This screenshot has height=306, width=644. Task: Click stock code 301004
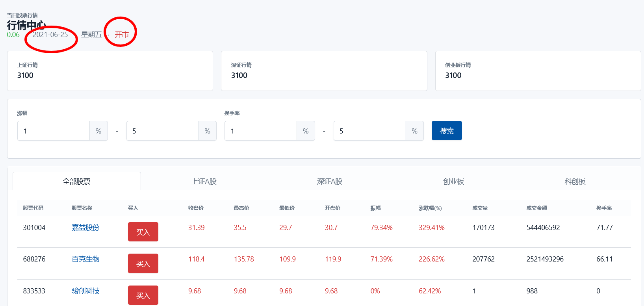click(x=34, y=228)
